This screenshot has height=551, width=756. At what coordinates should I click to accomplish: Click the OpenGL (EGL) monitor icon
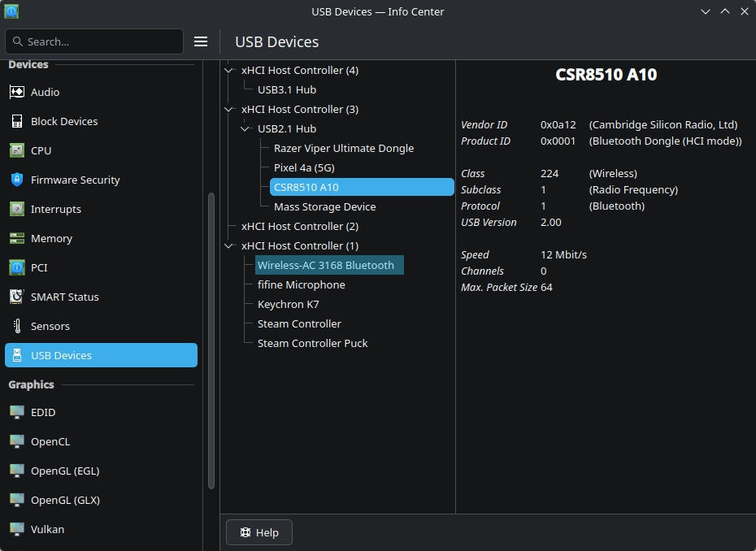click(17, 471)
